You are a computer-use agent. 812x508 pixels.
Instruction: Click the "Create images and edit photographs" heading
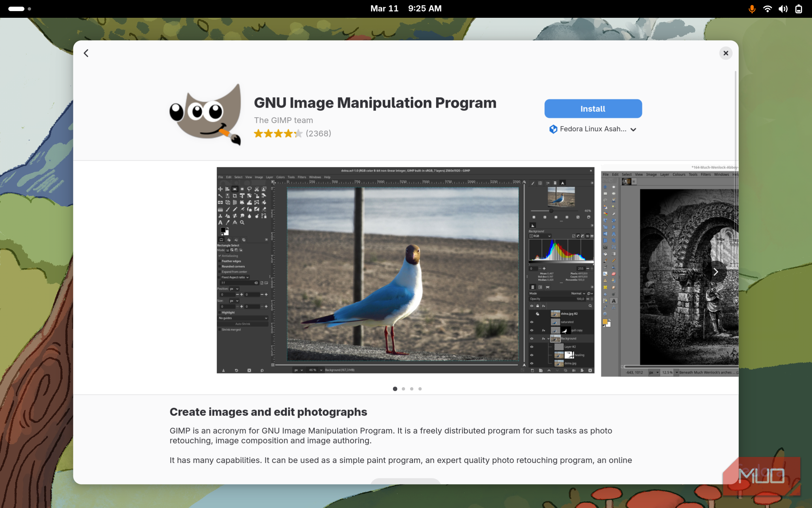pos(268,412)
